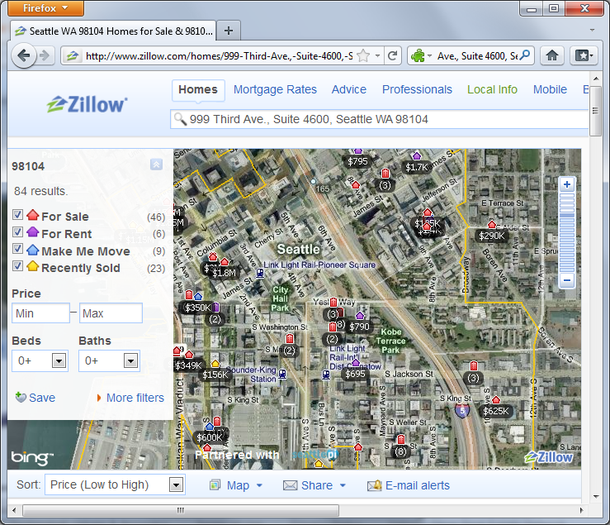This screenshot has width=610, height=525.
Task: Click the horizontal scrollbar thumb
Action: 180,510
